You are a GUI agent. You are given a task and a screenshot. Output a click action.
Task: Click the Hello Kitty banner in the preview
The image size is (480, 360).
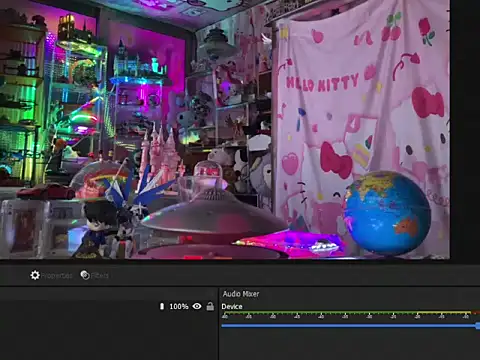[x=362, y=127]
